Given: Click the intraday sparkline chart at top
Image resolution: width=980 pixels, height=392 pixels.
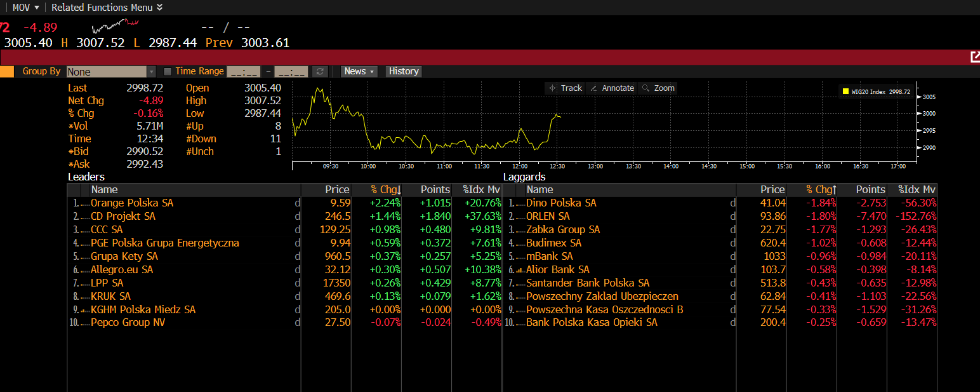Looking at the screenshot, I should 116,26.
